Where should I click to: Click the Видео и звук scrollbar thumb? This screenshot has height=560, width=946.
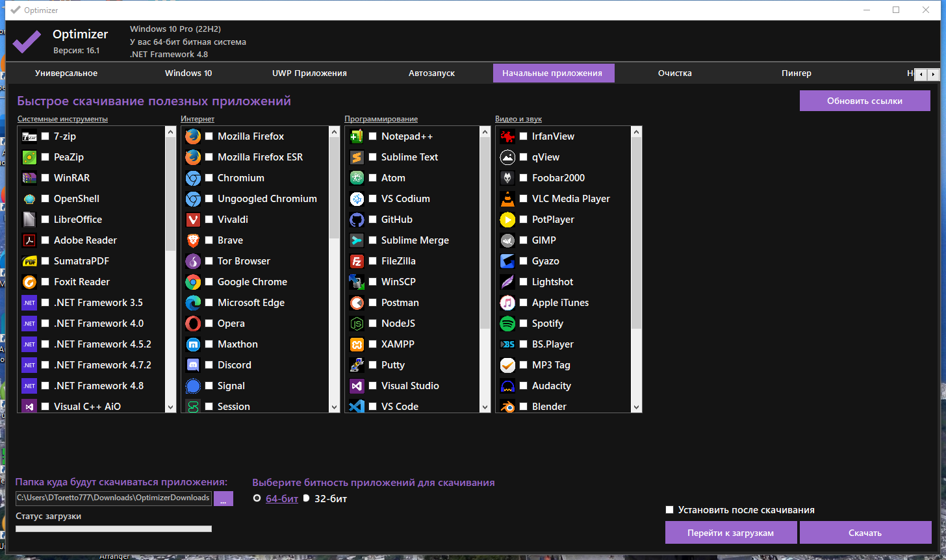(x=636, y=233)
